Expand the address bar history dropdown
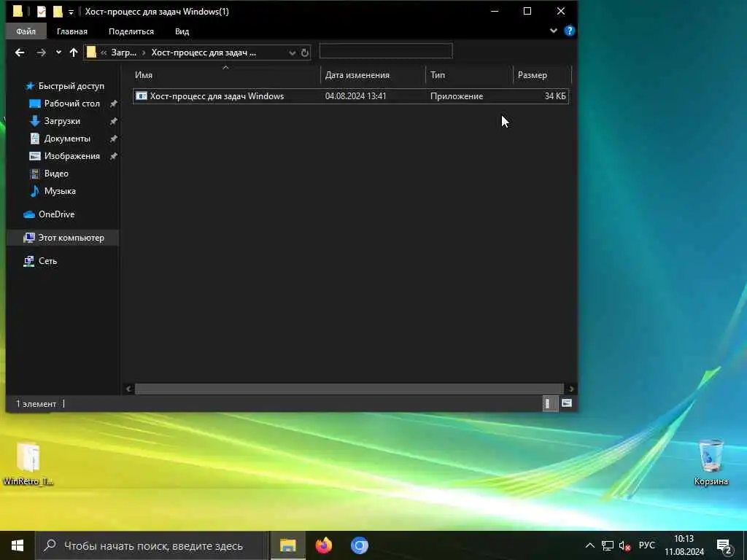The width and height of the screenshot is (747, 560). (292, 52)
